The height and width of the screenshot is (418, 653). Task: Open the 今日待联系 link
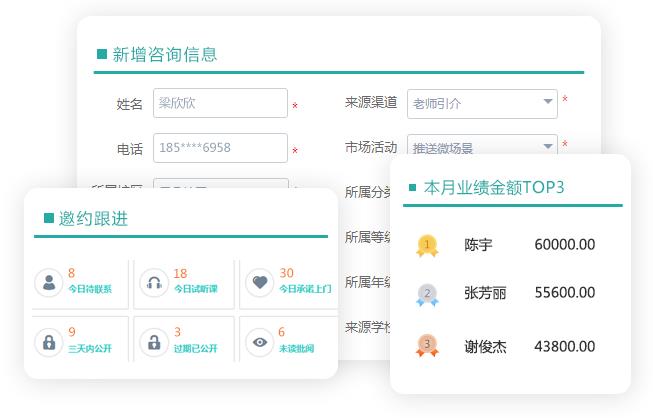pyautogui.click(x=90, y=289)
